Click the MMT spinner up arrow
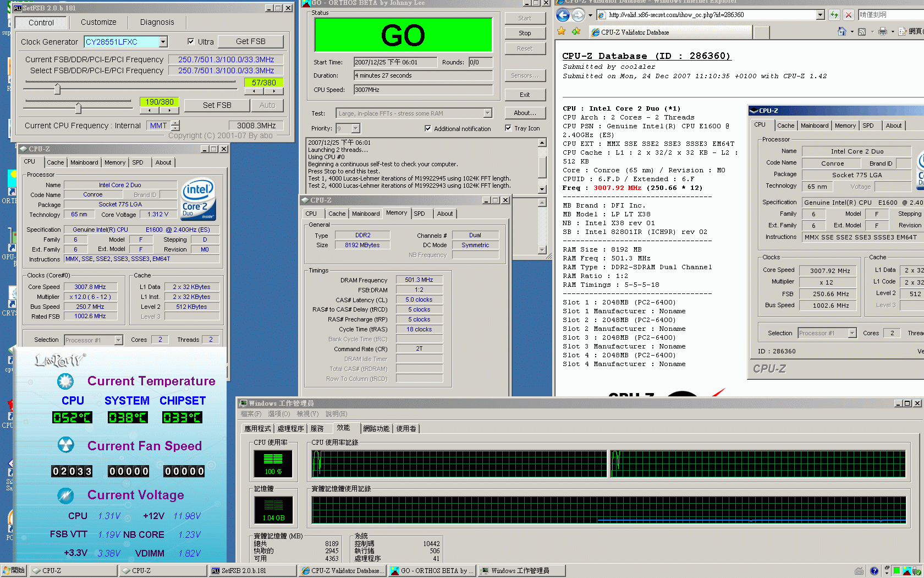924x578 pixels. click(175, 123)
